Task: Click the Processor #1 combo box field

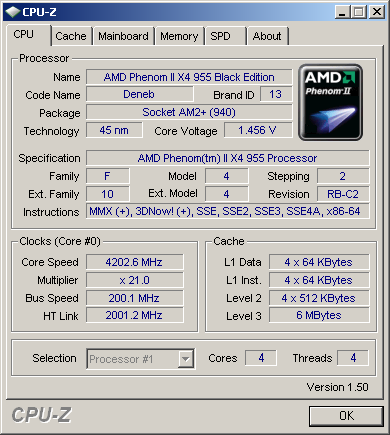Action: pos(140,359)
